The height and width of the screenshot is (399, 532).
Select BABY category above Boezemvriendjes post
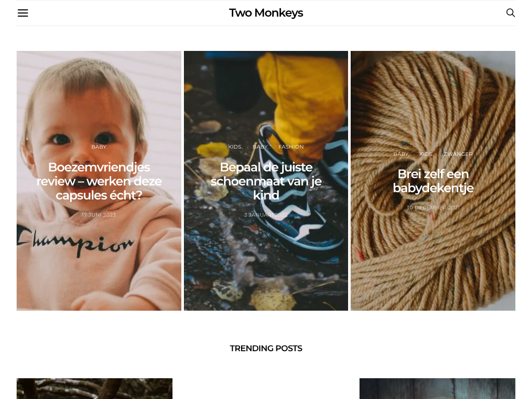pyautogui.click(x=99, y=147)
